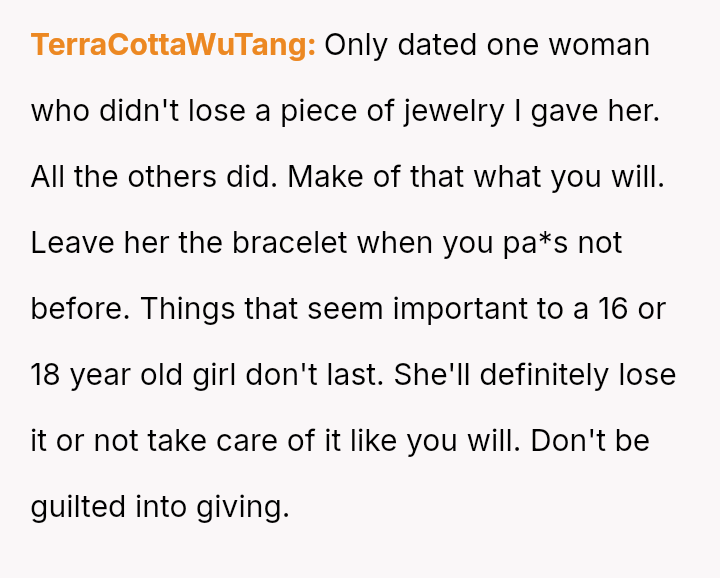720x578 pixels.
Task: Click the sentence "All the others did."
Action: click(x=152, y=177)
